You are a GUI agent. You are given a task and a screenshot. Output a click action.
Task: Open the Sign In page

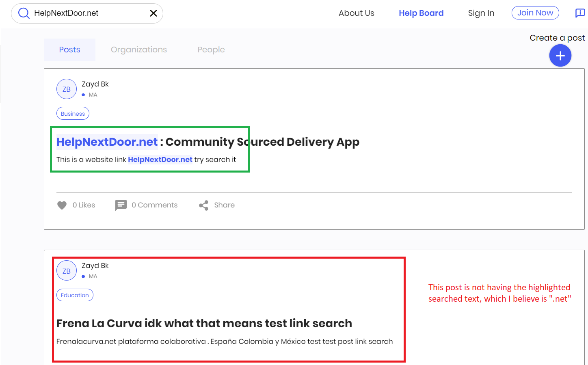481,13
